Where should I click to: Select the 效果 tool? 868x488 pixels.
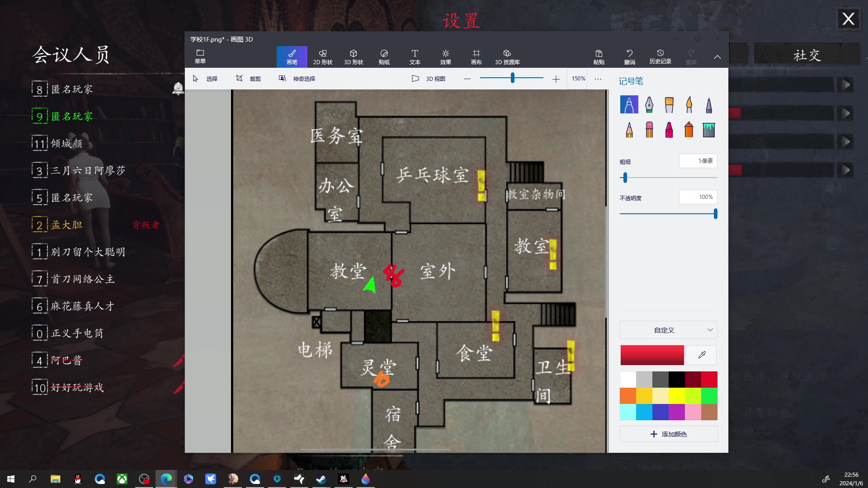point(445,56)
